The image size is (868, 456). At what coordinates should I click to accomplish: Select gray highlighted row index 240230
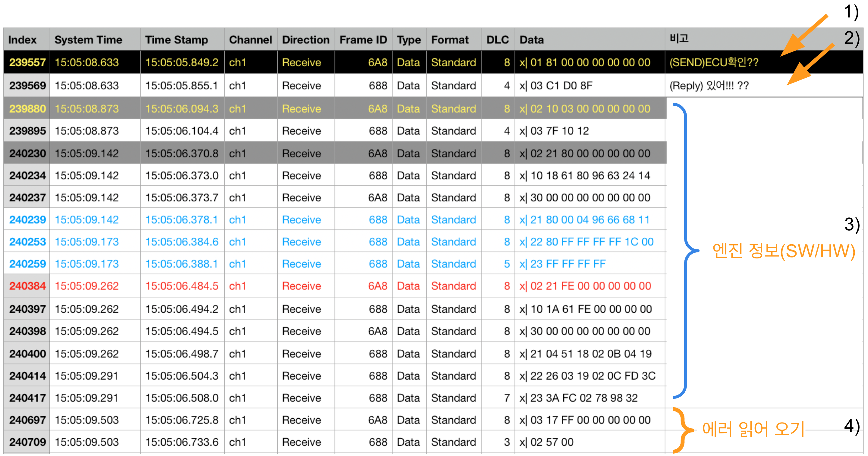coord(28,153)
